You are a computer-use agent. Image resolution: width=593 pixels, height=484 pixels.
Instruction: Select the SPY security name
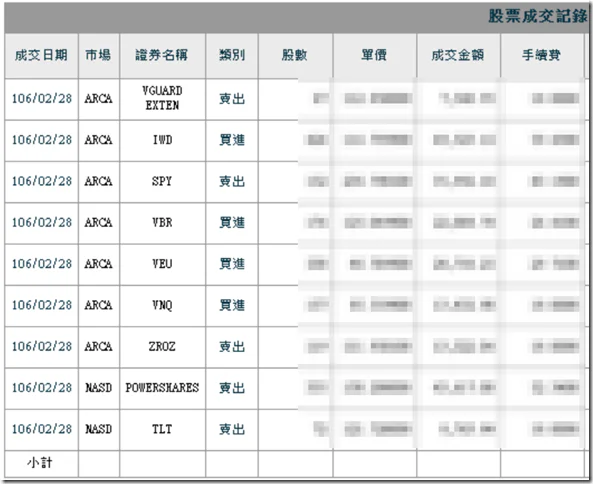(162, 181)
